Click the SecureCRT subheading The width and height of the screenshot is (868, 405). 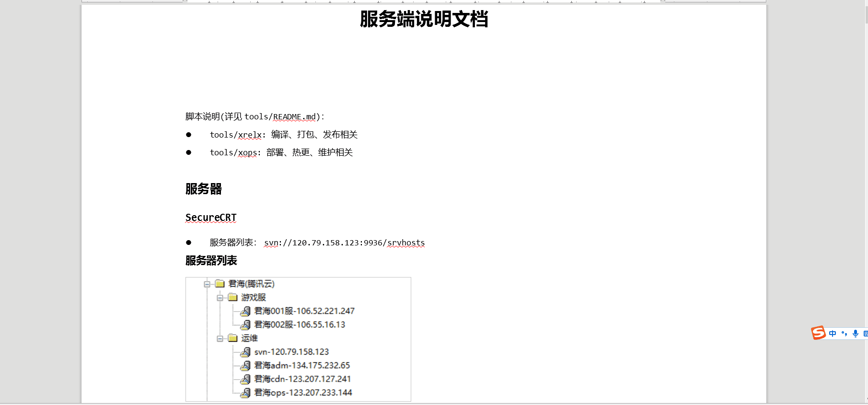coord(211,218)
